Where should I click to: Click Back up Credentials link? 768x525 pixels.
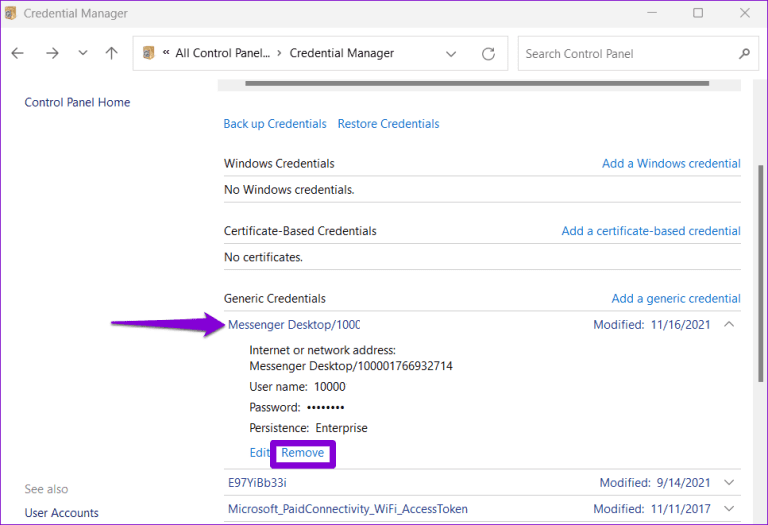point(275,124)
